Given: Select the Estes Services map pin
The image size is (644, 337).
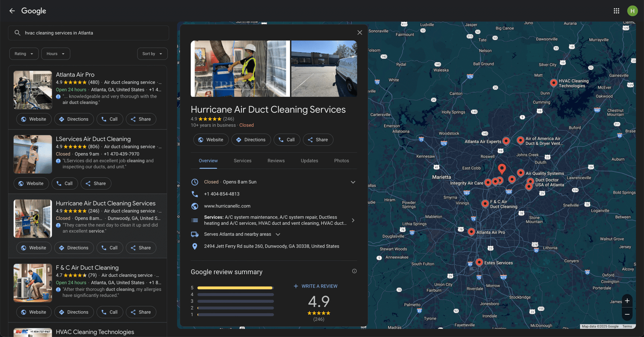Looking at the screenshot, I should (x=479, y=262).
